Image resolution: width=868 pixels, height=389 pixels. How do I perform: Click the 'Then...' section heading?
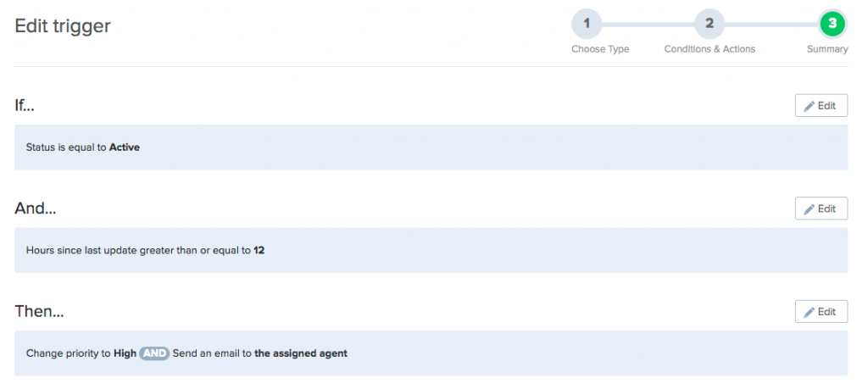tap(39, 312)
